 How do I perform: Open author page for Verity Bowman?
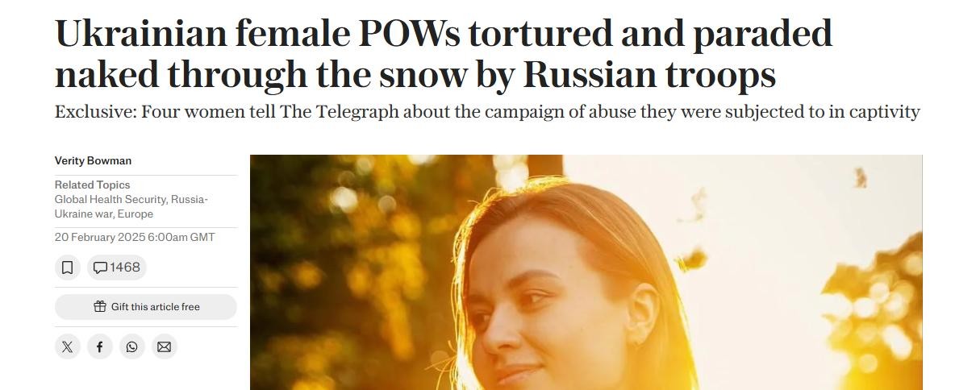(93, 160)
